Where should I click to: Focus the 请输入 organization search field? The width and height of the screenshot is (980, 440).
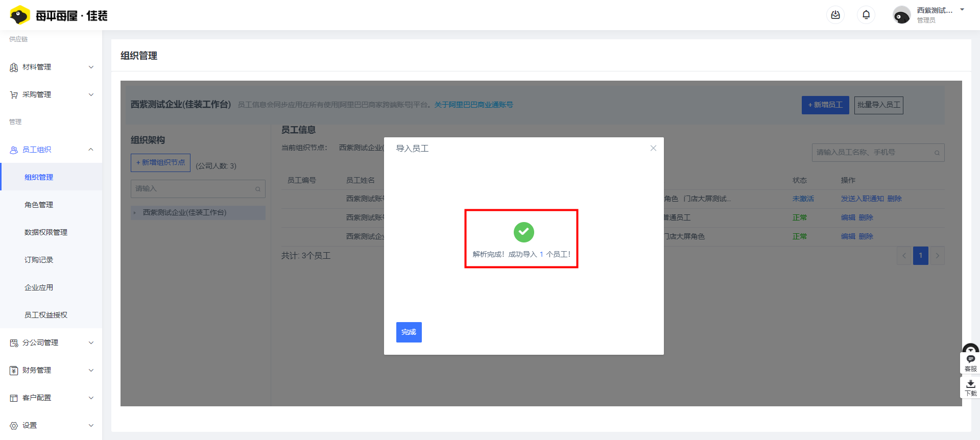tap(198, 189)
